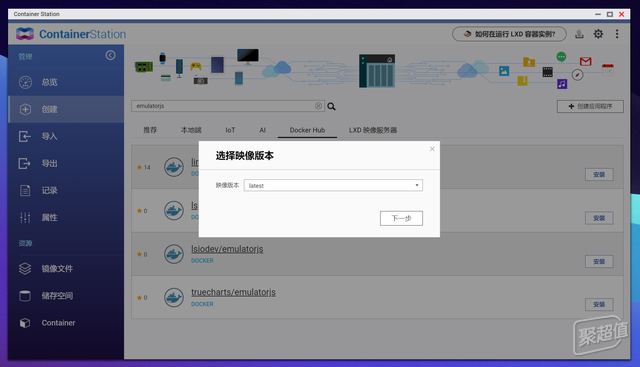Switch to the IoT tab

pyautogui.click(x=230, y=130)
